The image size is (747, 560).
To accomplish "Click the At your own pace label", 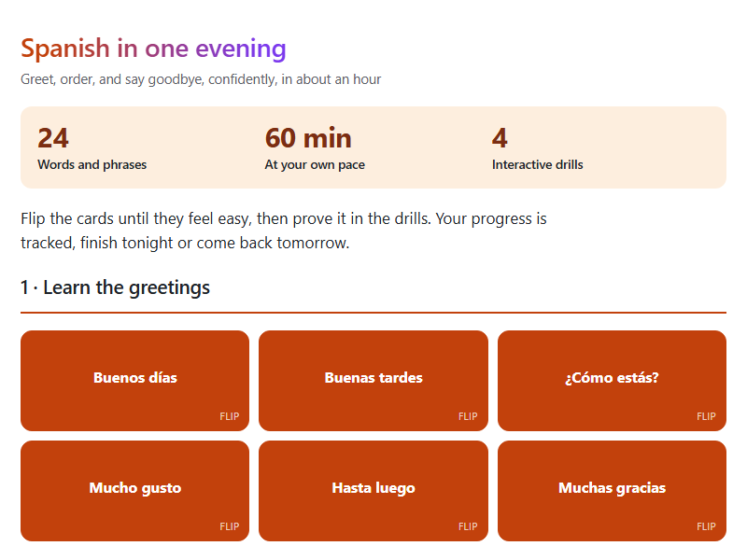I will pos(315,165).
